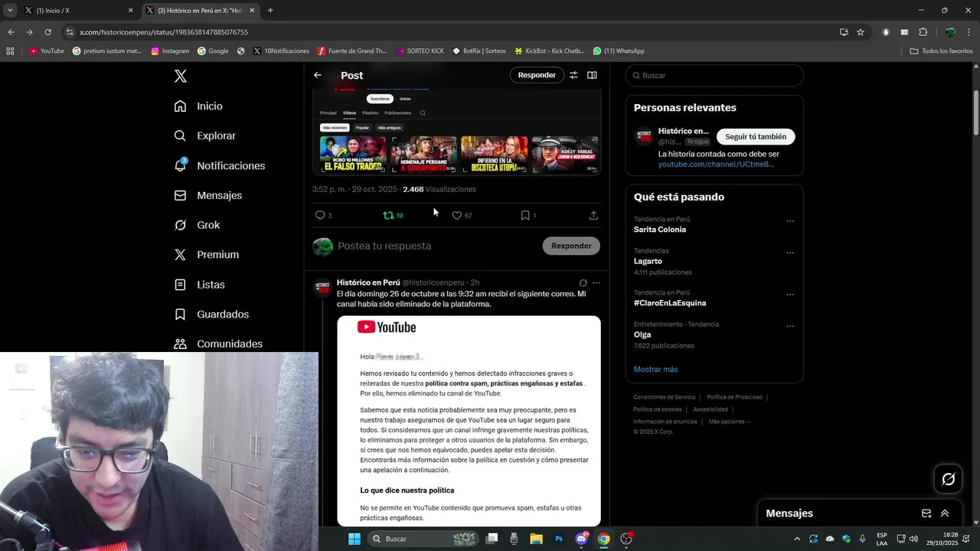Open Discord from taskbar
980x551 pixels.
[581, 539]
